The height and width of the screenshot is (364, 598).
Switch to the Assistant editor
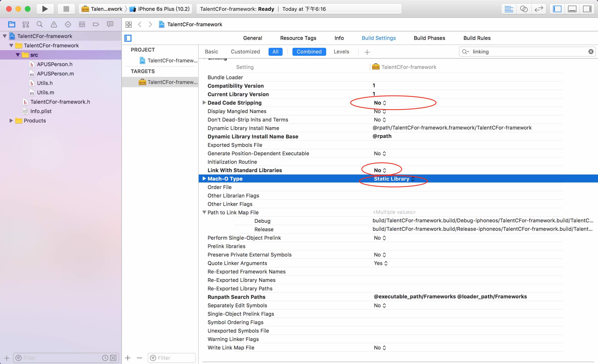coord(524,9)
